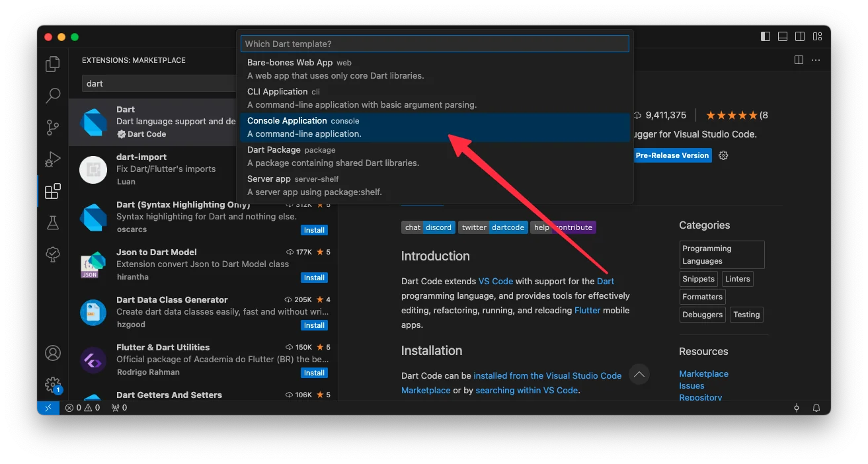The height and width of the screenshot is (464, 868).
Task: Follow the Flutter link in the Introduction
Action: pos(587,311)
